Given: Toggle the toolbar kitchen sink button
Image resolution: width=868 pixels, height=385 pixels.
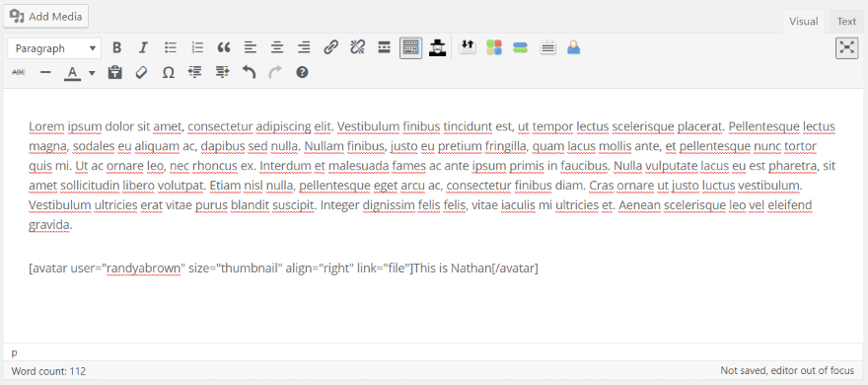Looking at the screenshot, I should pos(410,48).
